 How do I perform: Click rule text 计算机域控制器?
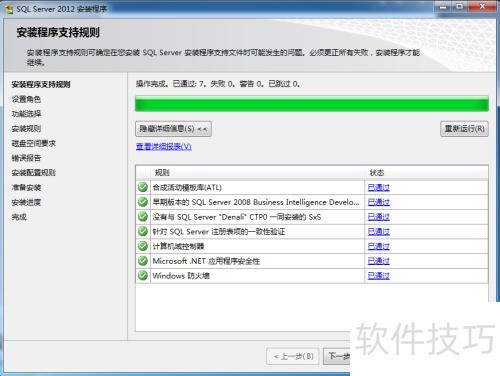pyautogui.click(x=178, y=246)
